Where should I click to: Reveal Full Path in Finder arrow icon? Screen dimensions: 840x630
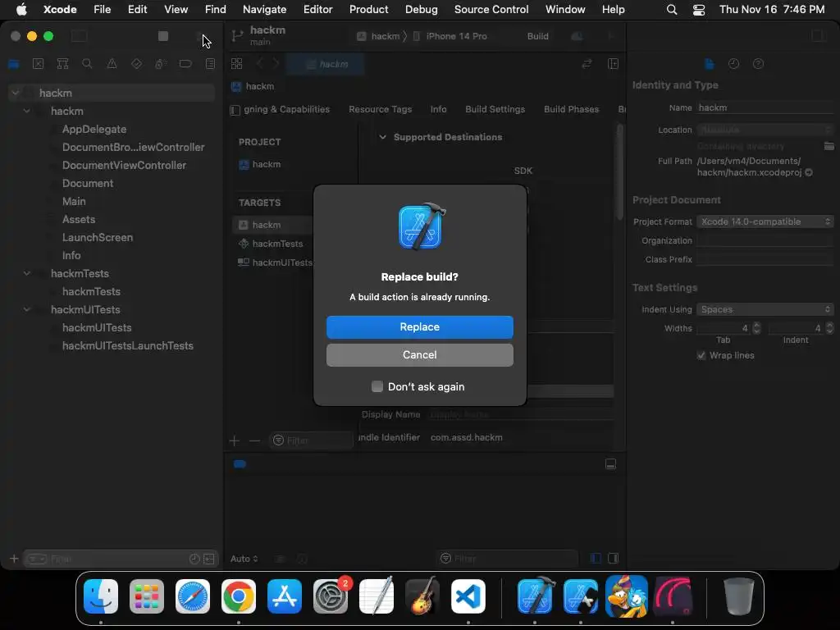(809, 172)
